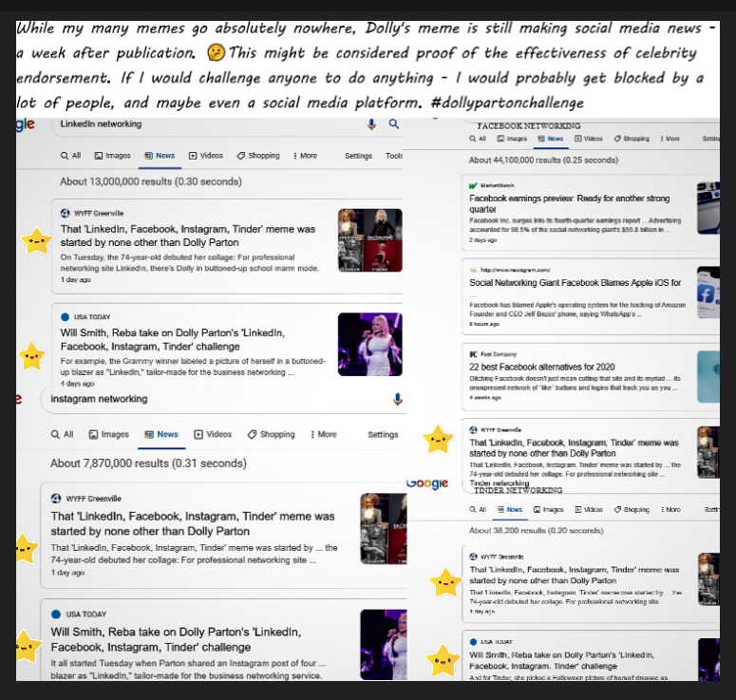
Task: Click Dolly collage thumbnail in instagram WYFF result
Action: coord(384,529)
